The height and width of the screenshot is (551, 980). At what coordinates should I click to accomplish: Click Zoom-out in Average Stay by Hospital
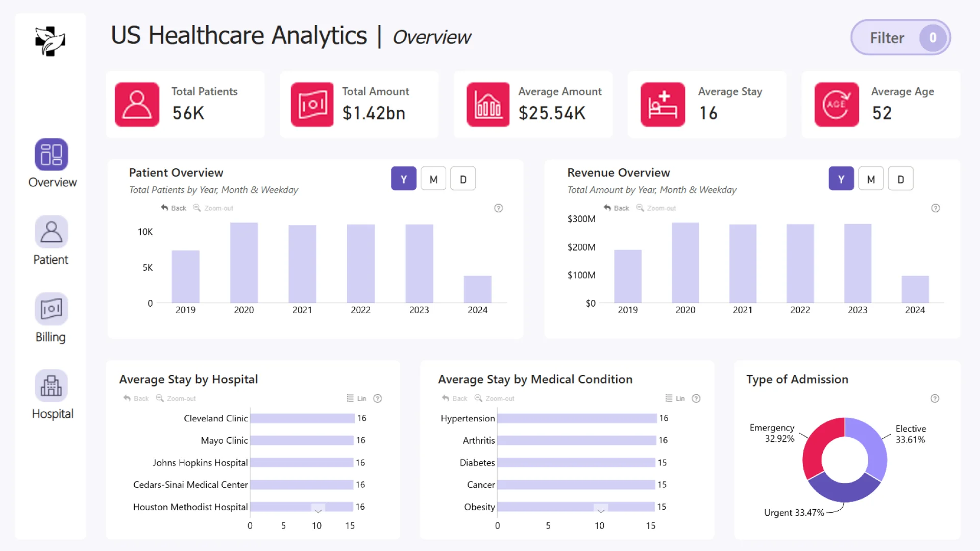point(176,398)
